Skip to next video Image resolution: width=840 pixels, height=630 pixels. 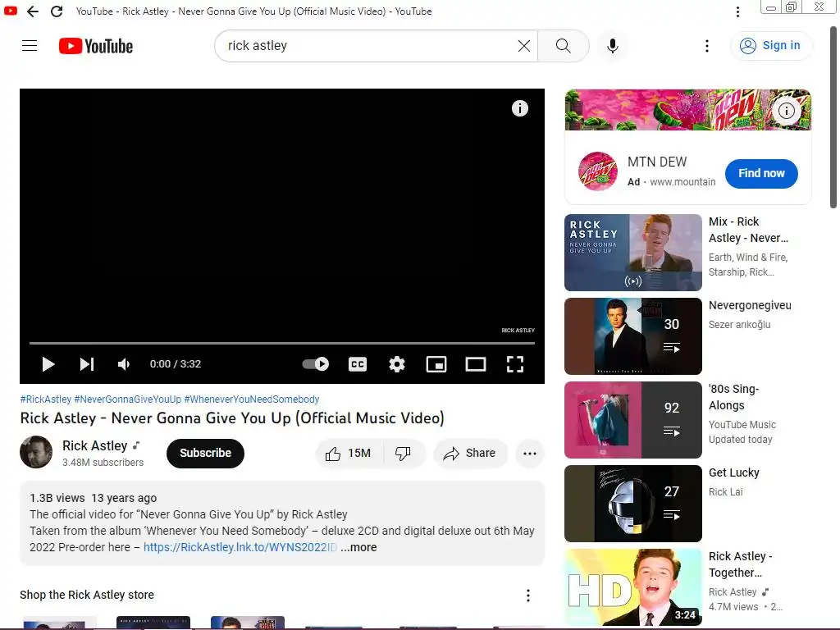[87, 364]
